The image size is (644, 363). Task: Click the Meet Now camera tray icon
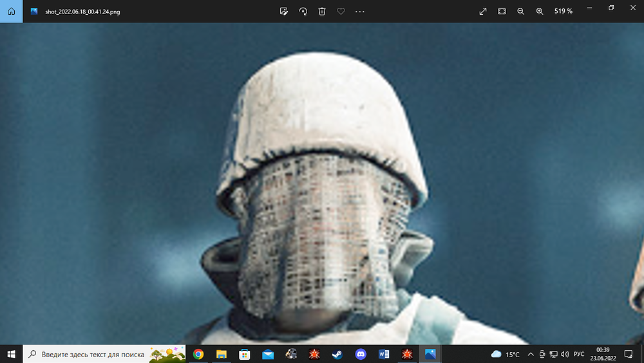click(542, 354)
